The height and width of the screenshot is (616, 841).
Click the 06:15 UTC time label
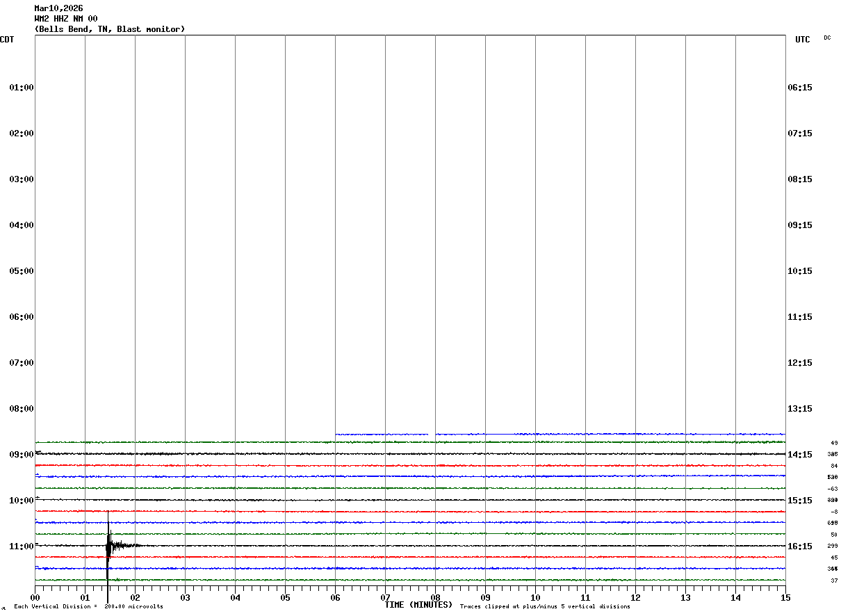point(800,88)
